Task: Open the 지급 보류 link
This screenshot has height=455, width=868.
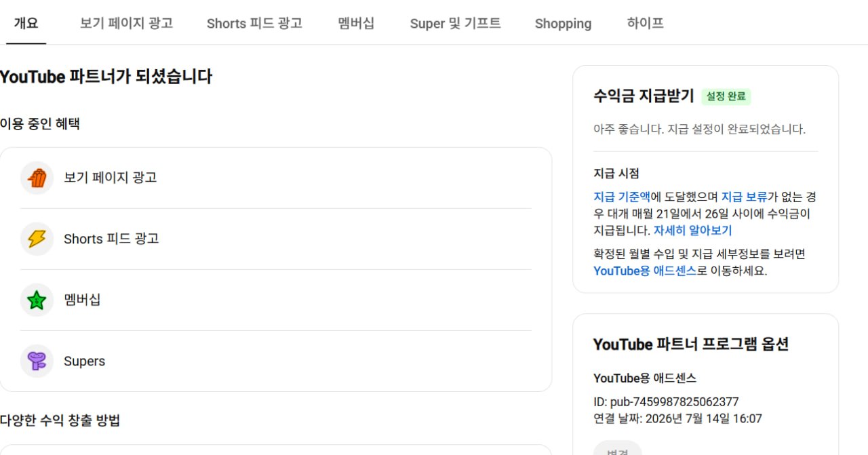Action: pyautogui.click(x=744, y=197)
